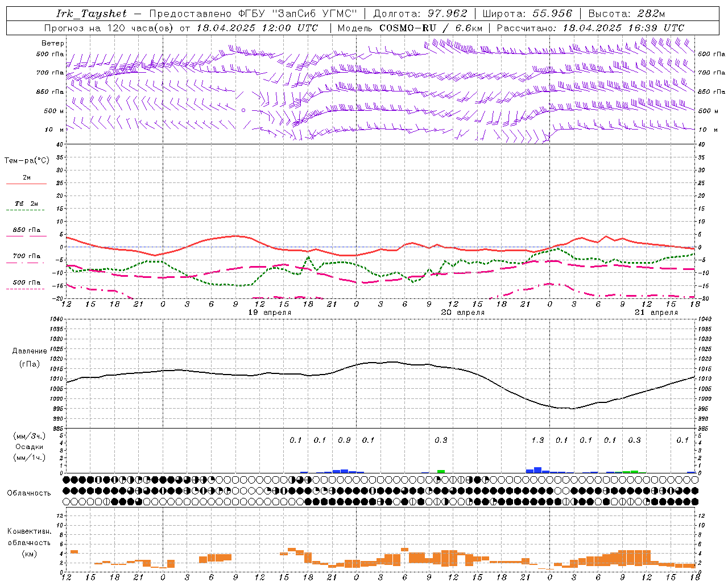The width and height of the screenshot is (728, 582).
Task: Click the computed time Рассчитано: 18.04.2025 16:39 UTC
Action: point(590,28)
